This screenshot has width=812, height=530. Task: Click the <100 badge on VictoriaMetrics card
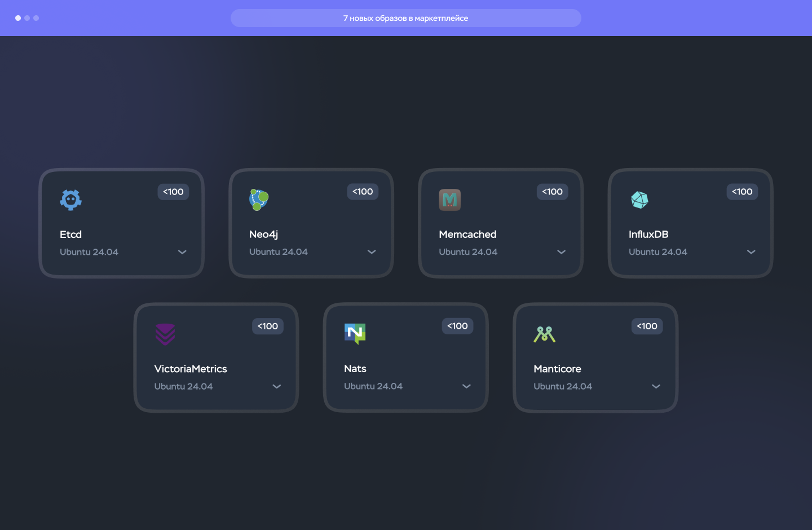pos(268,326)
